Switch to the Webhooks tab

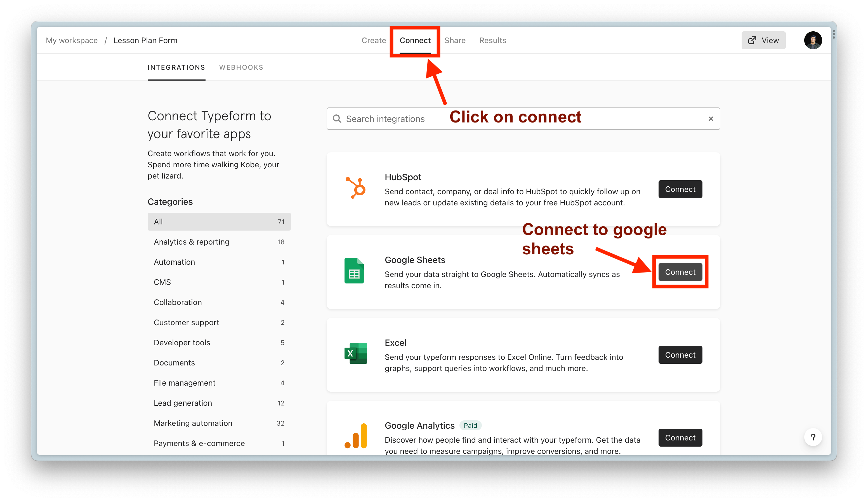(x=241, y=67)
